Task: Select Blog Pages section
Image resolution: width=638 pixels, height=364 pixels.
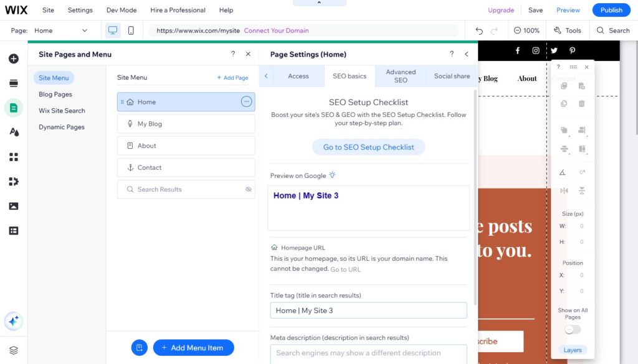Action: [55, 94]
